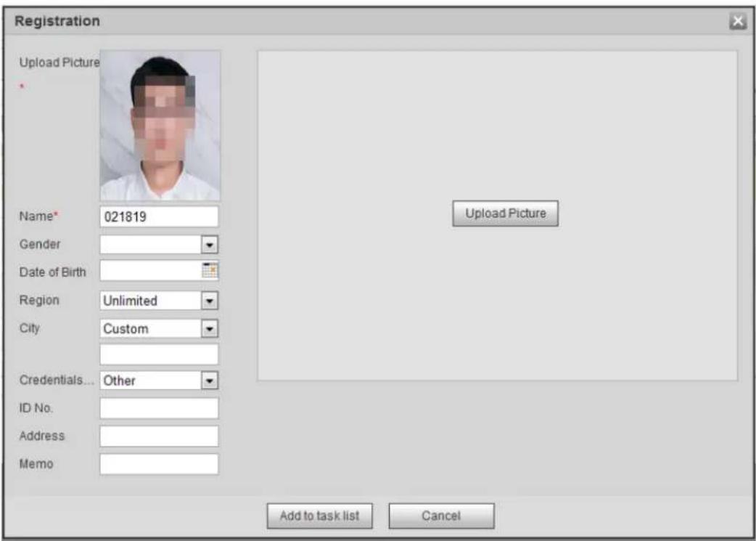Click the Registration title text
This screenshot has width=756, height=541.
(x=57, y=21)
